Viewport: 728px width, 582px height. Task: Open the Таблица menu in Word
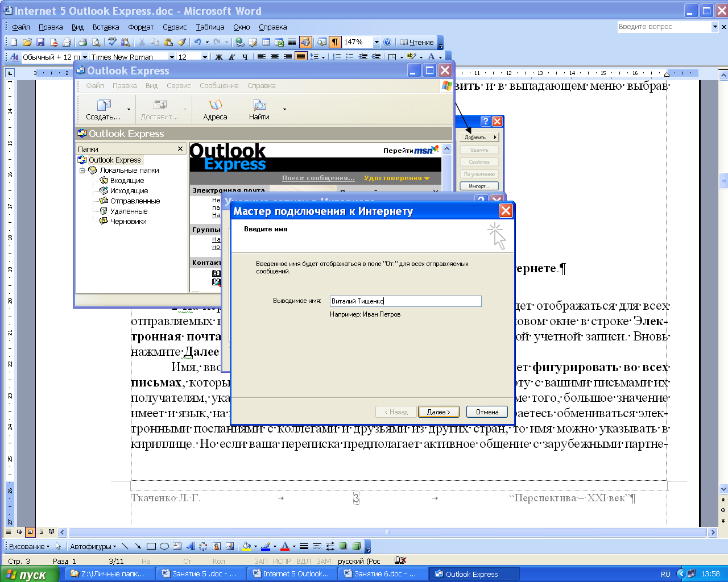[x=210, y=27]
